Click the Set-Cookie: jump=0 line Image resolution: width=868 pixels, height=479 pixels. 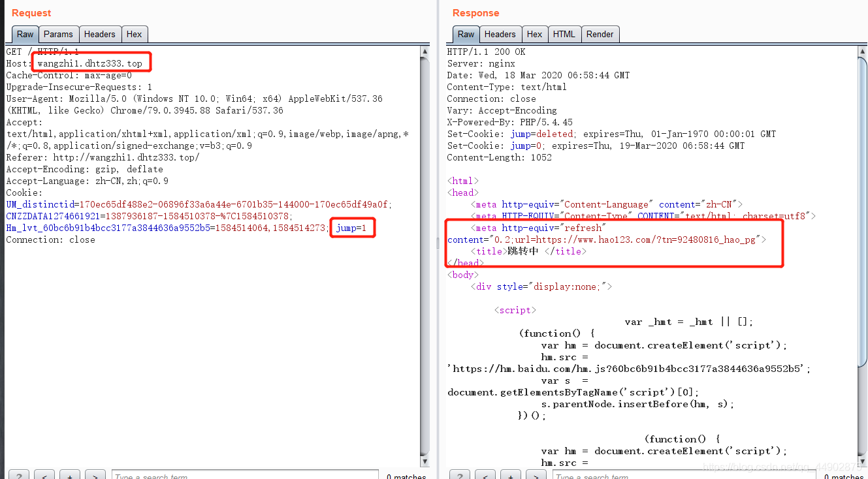coord(596,146)
